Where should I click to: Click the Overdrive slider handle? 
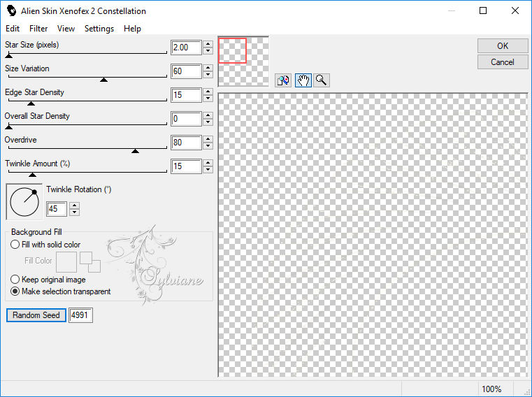pyautogui.click(x=135, y=151)
